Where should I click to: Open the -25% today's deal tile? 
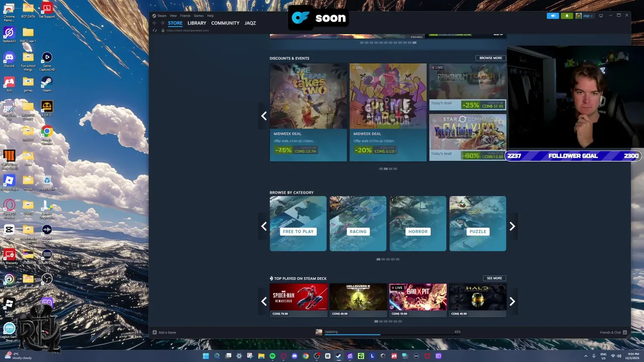468,86
